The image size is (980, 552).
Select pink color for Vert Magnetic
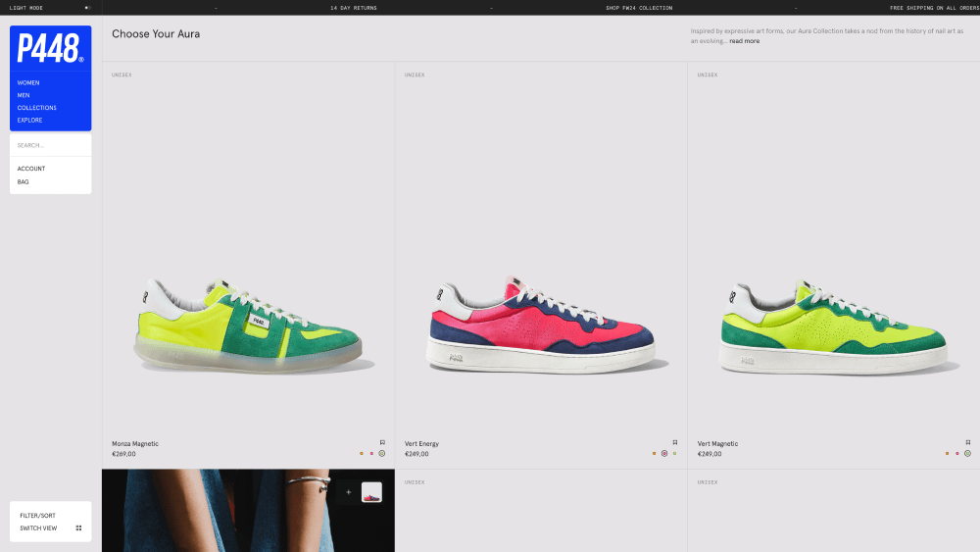tap(956, 453)
